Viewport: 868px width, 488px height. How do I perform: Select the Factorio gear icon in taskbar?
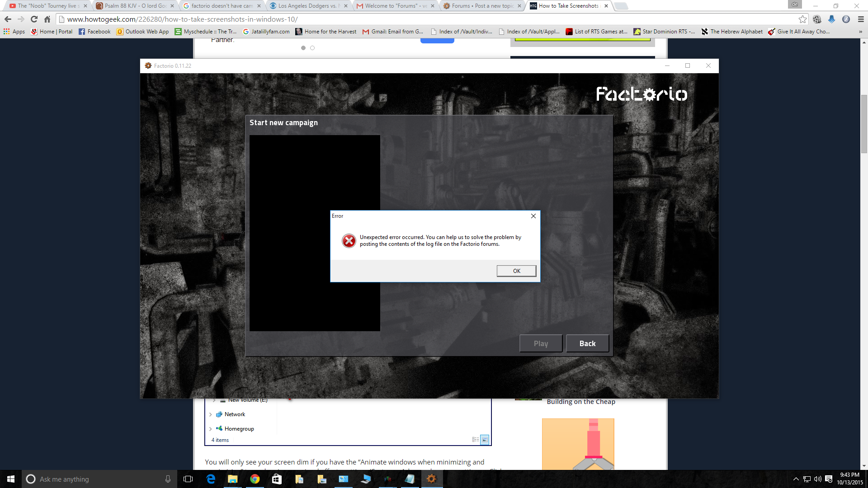pyautogui.click(x=432, y=479)
